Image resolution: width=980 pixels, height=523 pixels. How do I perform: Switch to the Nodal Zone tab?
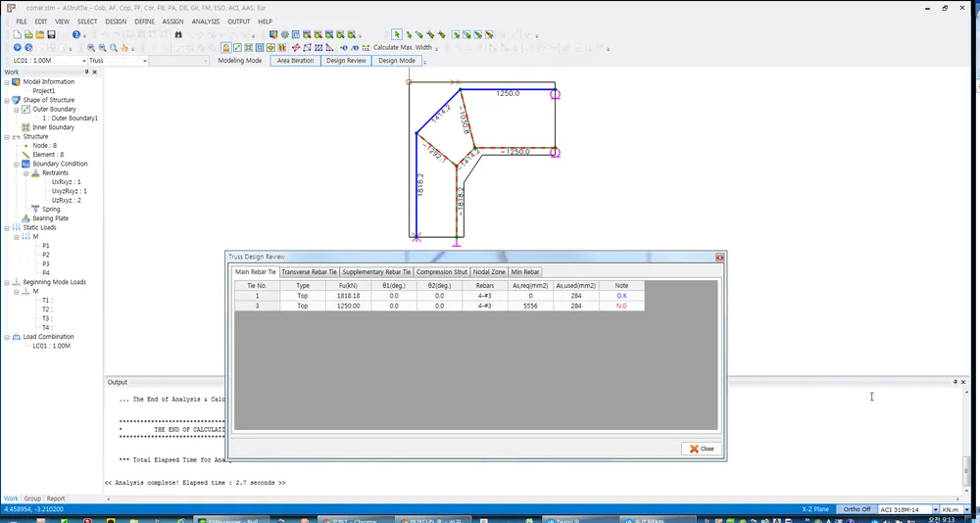(x=489, y=272)
